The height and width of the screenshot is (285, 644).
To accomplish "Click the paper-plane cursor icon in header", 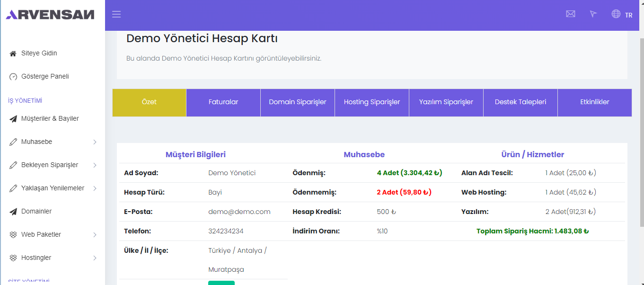I will click(x=593, y=14).
